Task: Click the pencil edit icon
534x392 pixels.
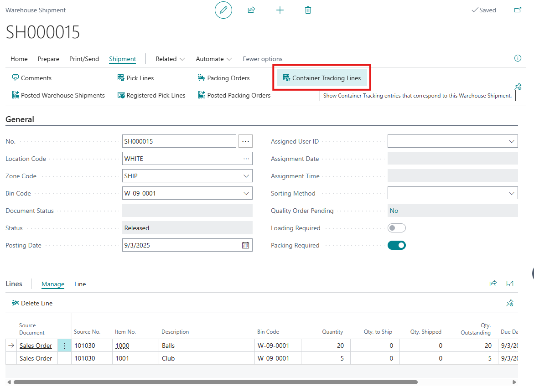Action: pos(223,10)
